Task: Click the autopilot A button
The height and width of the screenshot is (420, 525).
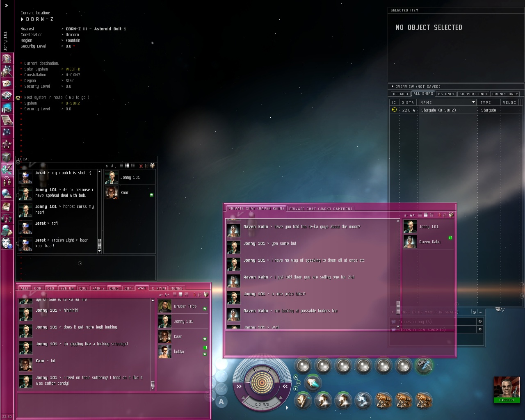Action: tap(221, 402)
